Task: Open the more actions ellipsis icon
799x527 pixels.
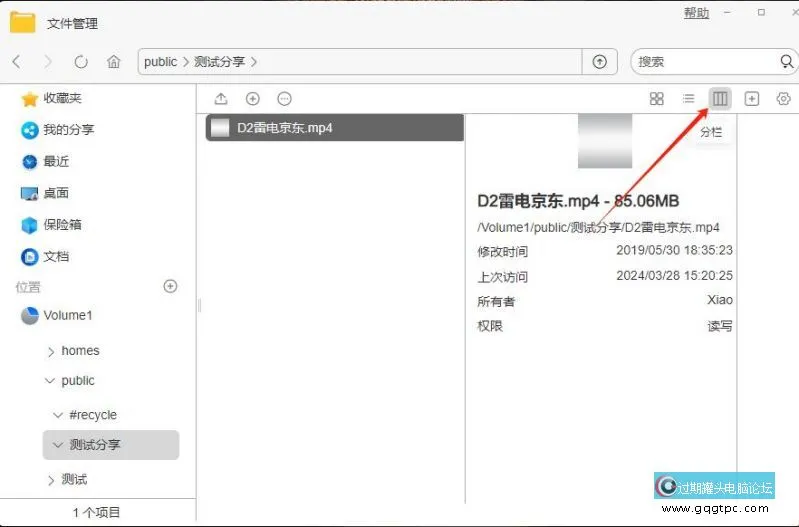Action: 284,98
